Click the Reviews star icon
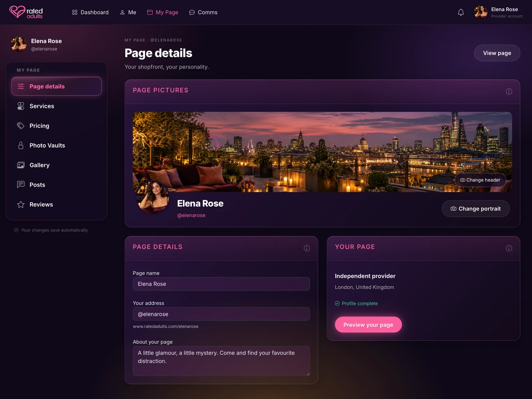 pos(21,205)
